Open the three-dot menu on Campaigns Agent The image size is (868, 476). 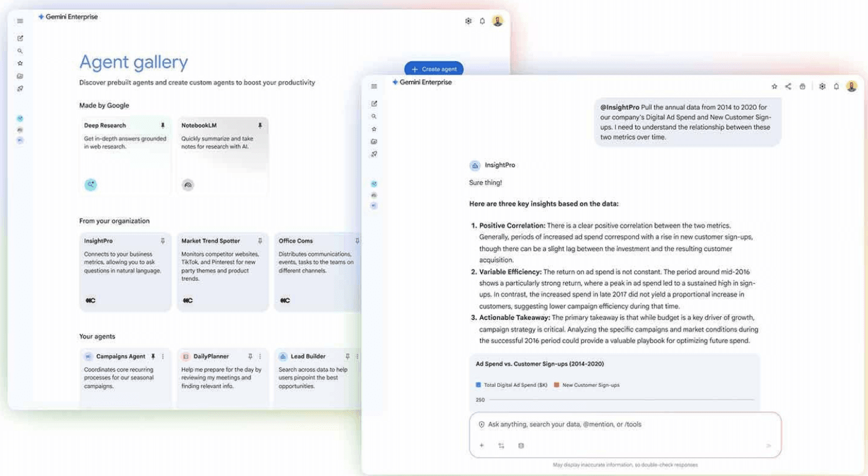pyautogui.click(x=162, y=356)
